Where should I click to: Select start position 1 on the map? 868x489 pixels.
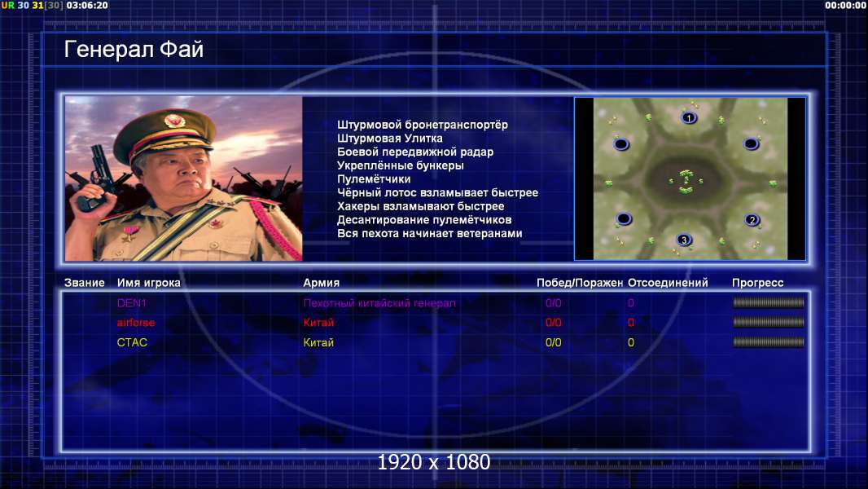coord(689,117)
